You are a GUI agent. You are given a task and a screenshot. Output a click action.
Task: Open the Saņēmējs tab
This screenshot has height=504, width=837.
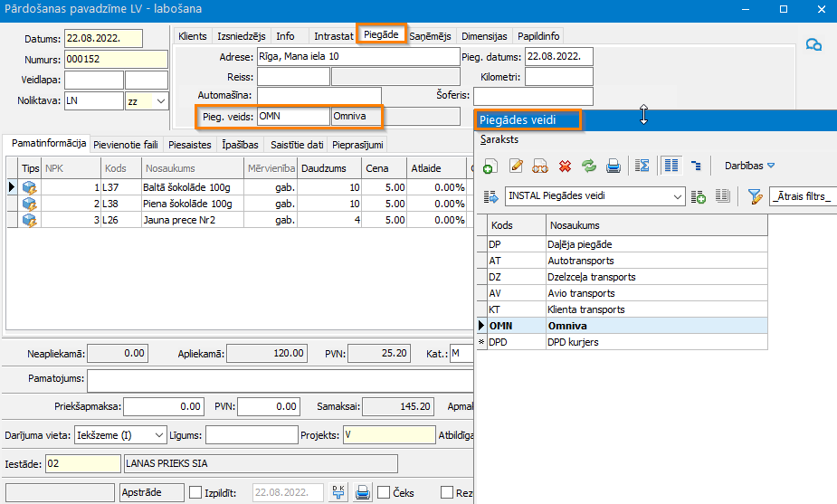(x=430, y=36)
